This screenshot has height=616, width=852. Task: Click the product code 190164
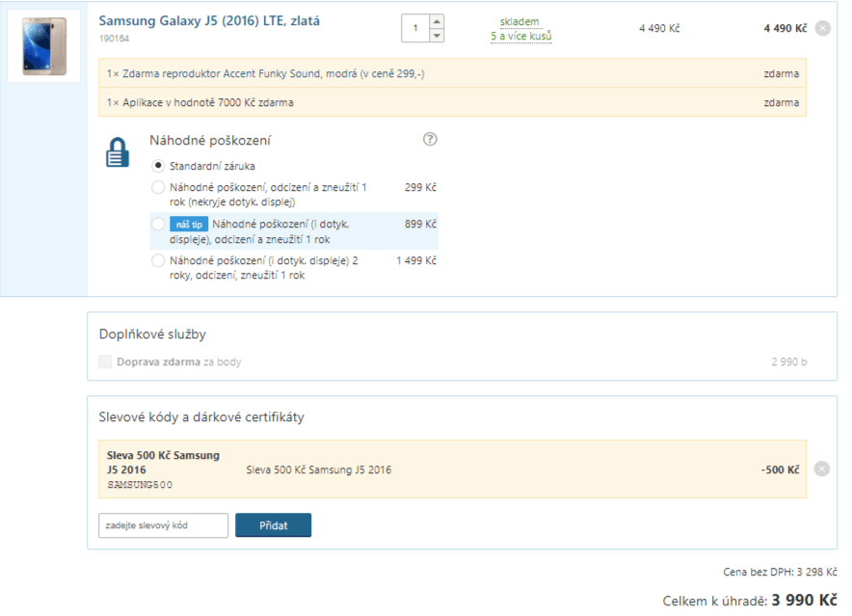tap(114, 38)
